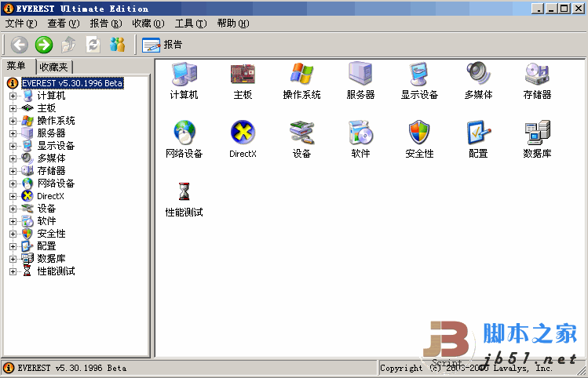Click the Copyright Lavalys status bar text

tap(466, 369)
